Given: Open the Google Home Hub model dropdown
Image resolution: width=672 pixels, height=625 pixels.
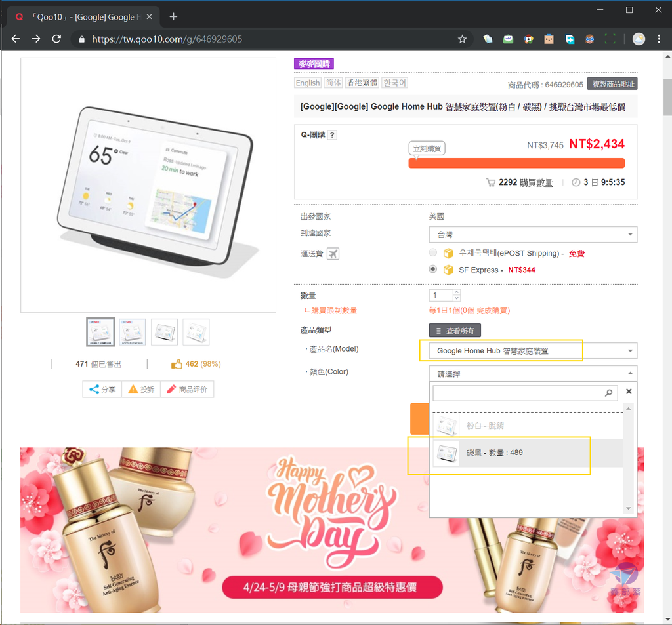Looking at the screenshot, I should tap(533, 351).
